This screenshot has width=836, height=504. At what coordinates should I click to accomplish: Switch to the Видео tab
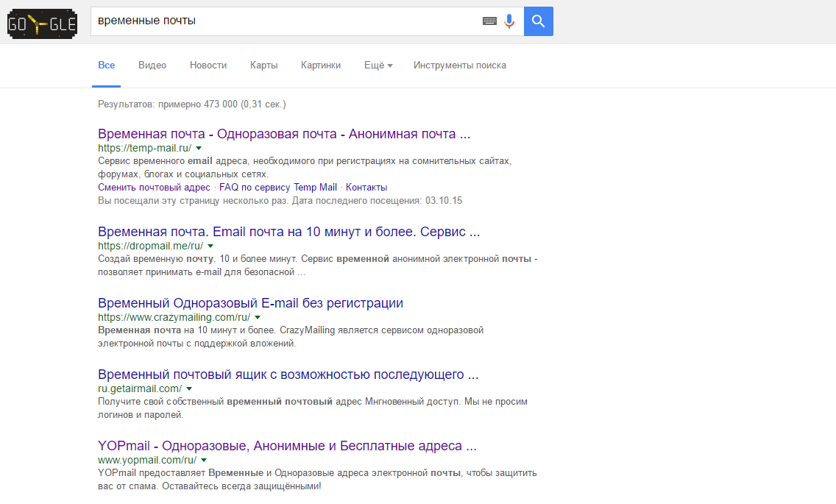[152, 65]
